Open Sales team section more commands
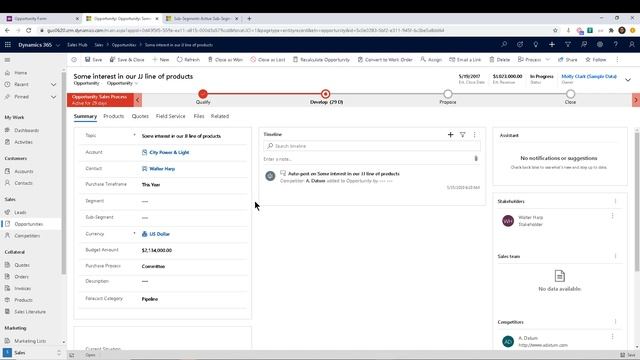 point(615,256)
